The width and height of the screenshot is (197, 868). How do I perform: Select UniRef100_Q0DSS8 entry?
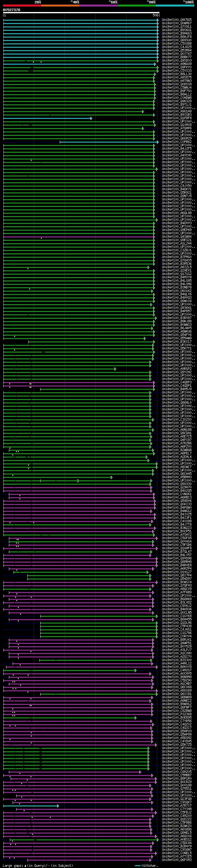[176, 84]
